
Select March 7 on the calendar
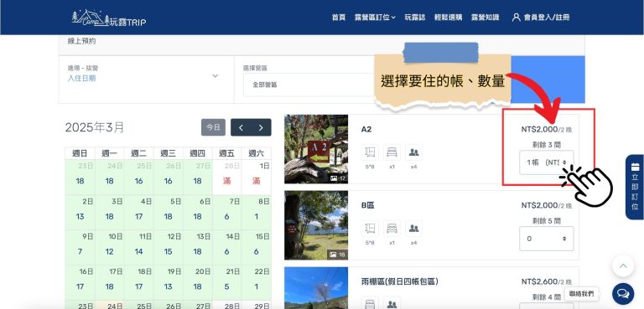pos(226,212)
